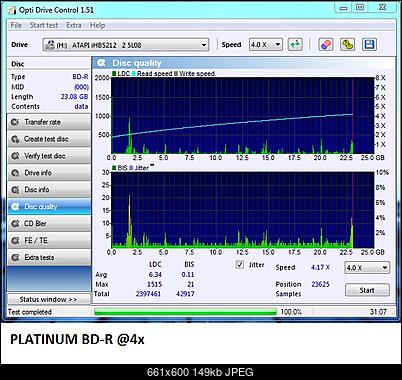
Task: Click the icon beside CD Bler
Action: tap(15, 223)
